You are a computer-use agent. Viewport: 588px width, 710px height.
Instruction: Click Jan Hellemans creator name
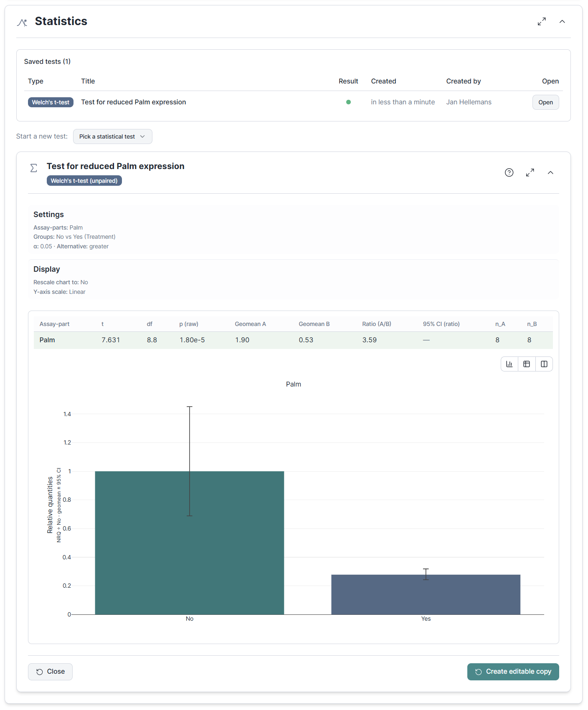(469, 102)
